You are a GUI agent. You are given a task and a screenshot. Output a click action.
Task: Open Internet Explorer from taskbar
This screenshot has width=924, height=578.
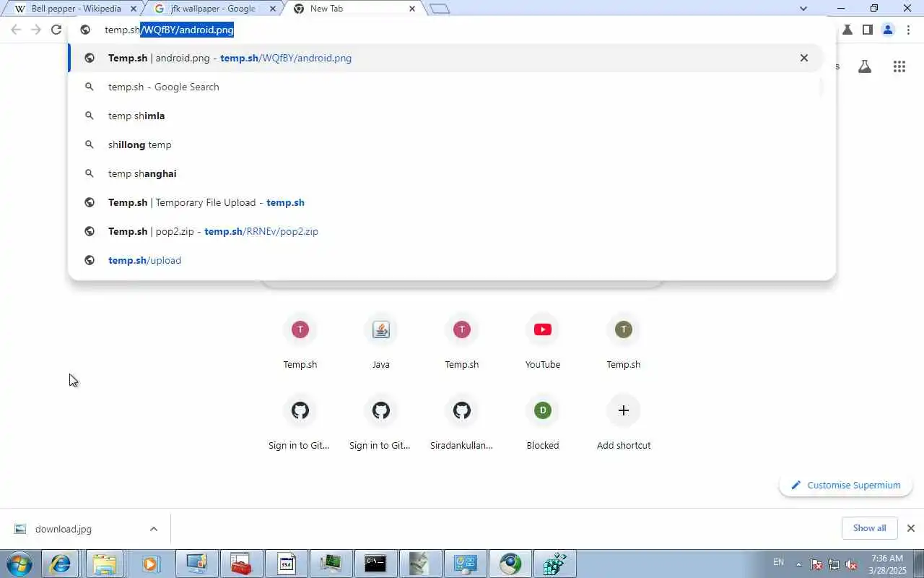point(60,564)
